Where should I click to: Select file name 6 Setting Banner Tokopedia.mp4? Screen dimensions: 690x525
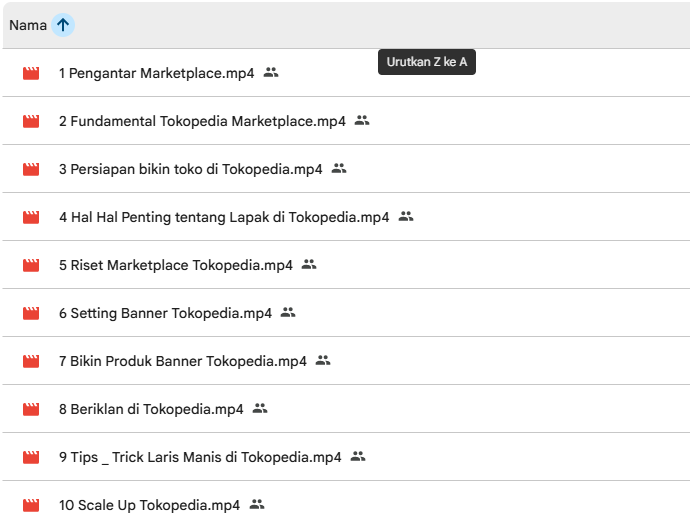[165, 313]
